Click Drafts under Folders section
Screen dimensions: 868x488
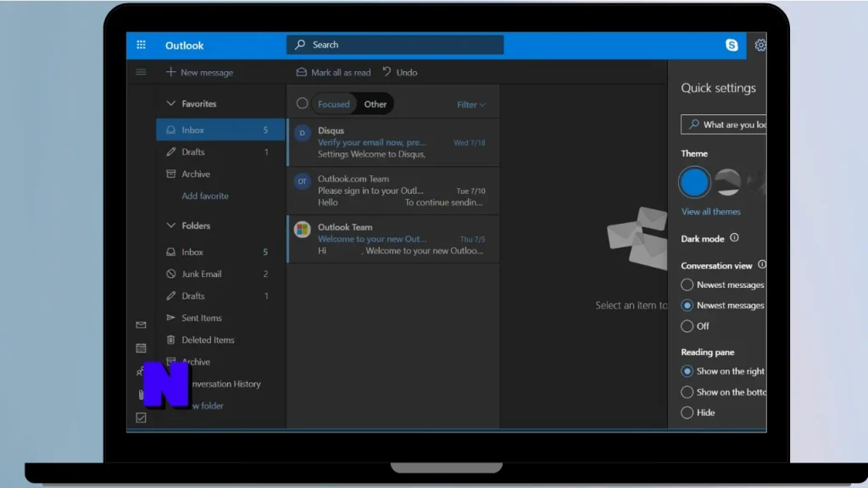220,296
